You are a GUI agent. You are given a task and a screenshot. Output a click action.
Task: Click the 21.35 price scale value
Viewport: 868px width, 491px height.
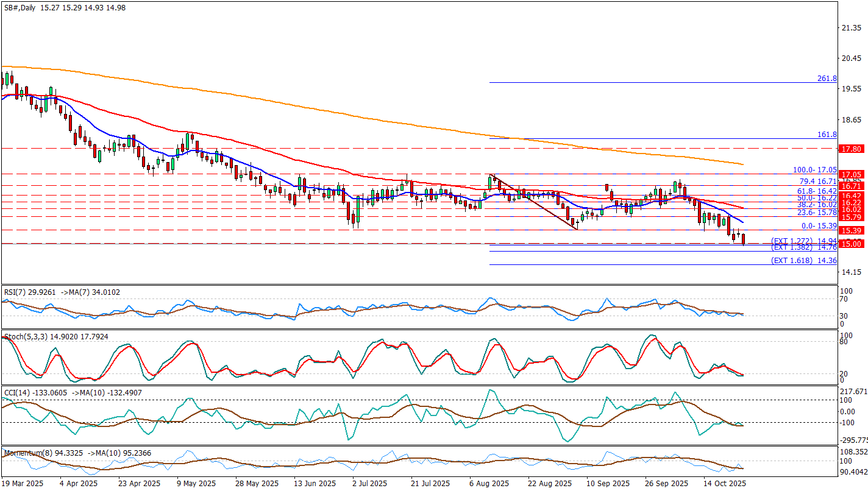coord(850,28)
